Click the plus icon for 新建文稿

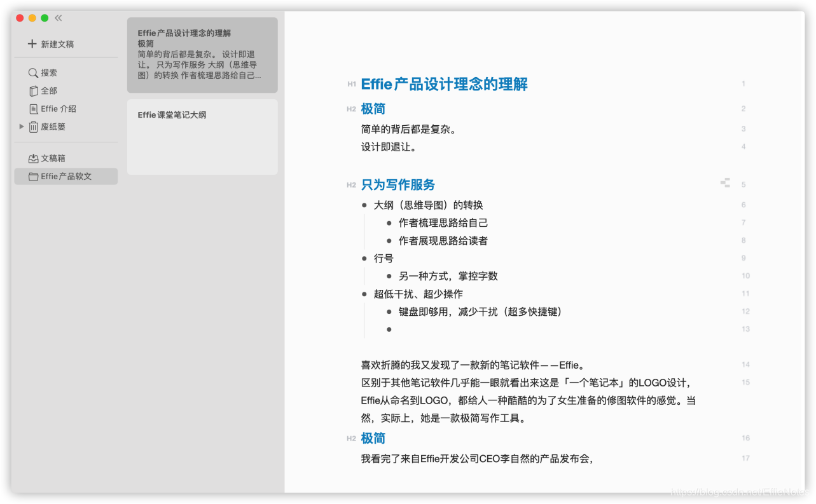pyautogui.click(x=31, y=43)
